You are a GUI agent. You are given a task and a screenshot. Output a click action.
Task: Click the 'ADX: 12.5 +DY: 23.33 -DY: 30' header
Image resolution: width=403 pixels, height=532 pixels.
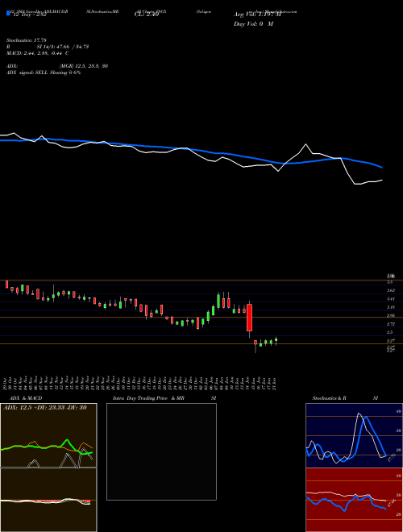[x=44, y=407]
